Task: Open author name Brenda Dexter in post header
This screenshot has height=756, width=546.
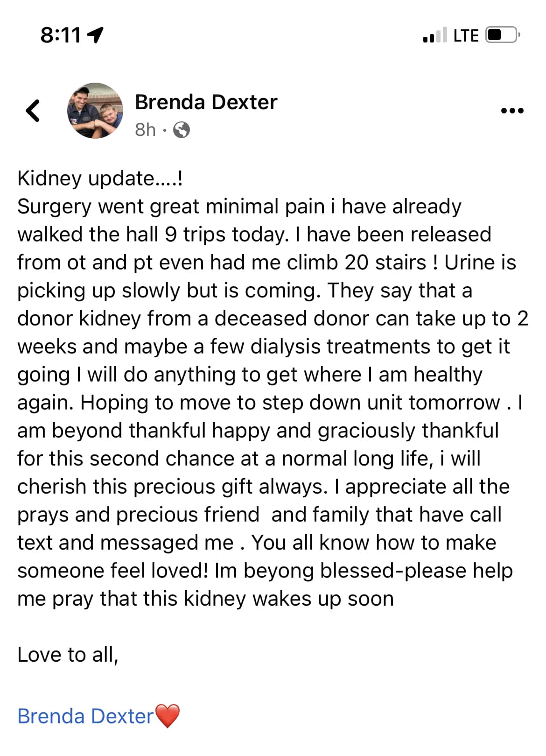Action: 206,102
